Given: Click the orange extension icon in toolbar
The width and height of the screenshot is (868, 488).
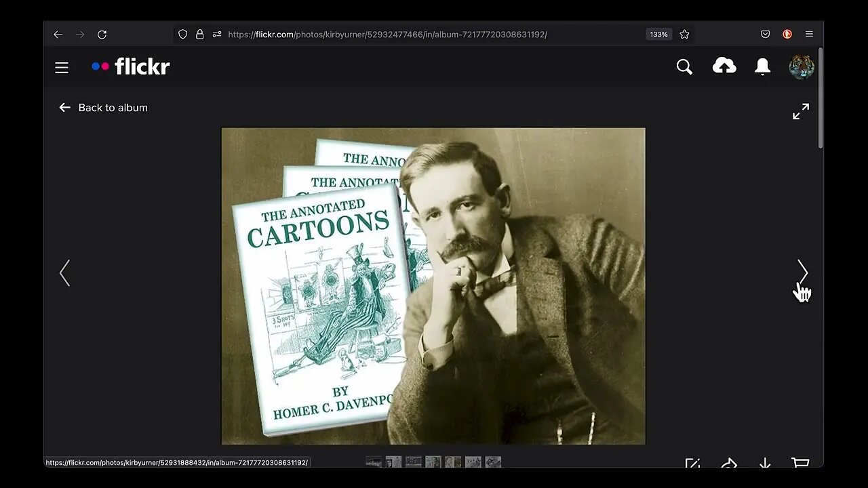Looking at the screenshot, I should (787, 34).
